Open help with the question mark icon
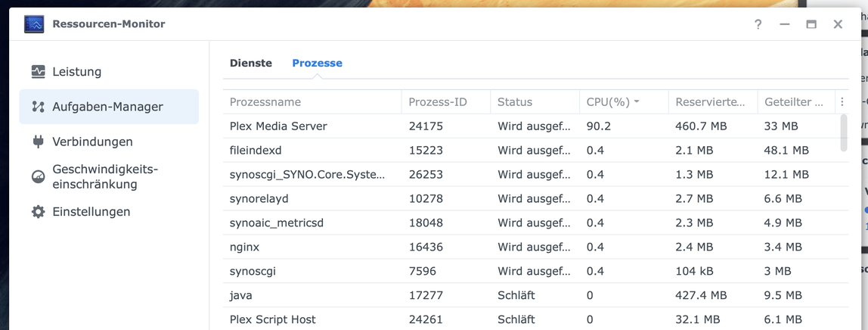868x330 pixels. click(x=758, y=24)
